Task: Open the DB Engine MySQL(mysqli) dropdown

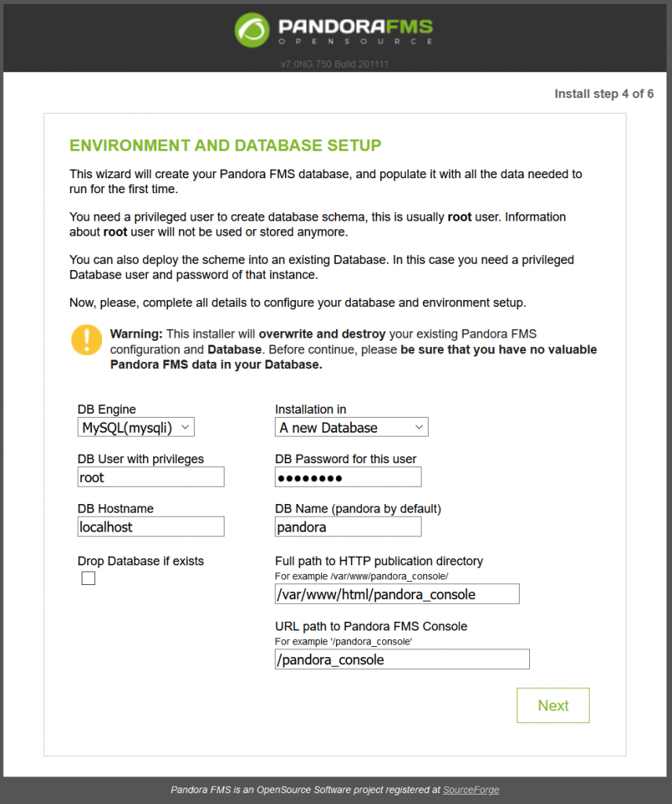Action: click(136, 427)
